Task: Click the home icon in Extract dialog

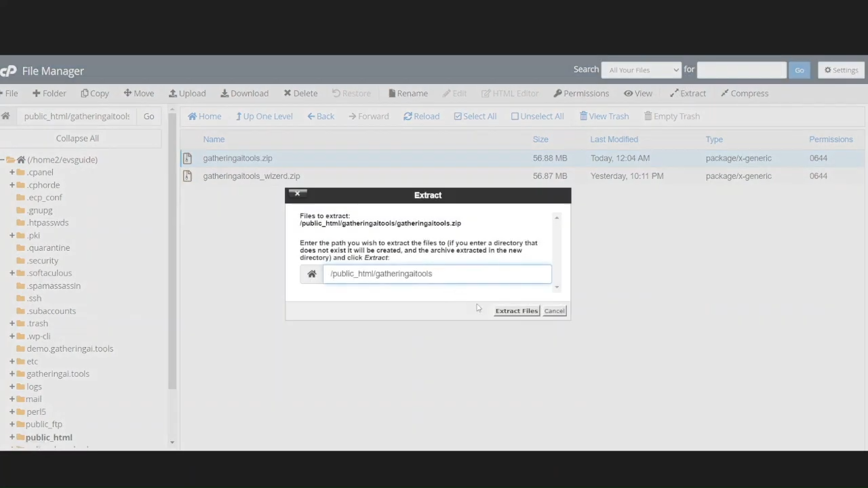Action: [312, 274]
